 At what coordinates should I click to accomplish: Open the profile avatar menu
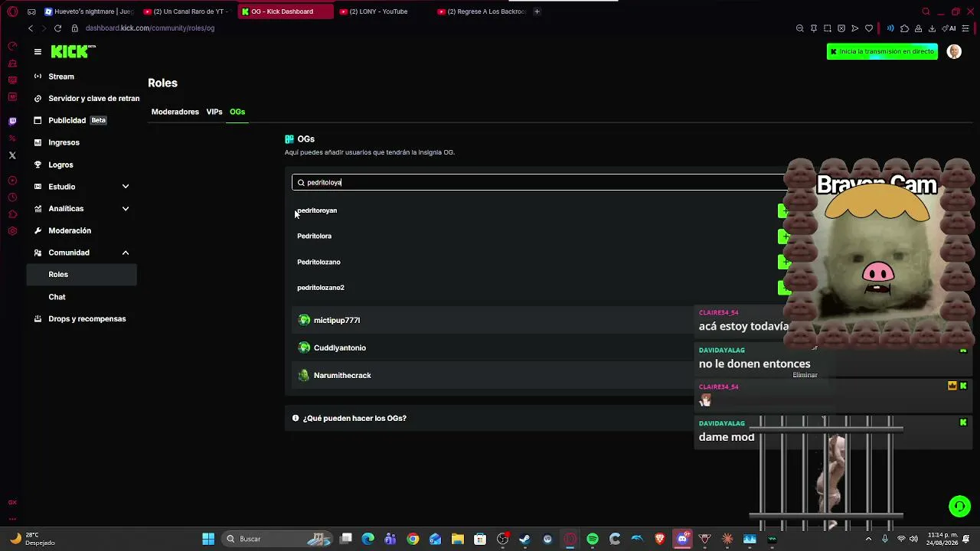pos(954,51)
